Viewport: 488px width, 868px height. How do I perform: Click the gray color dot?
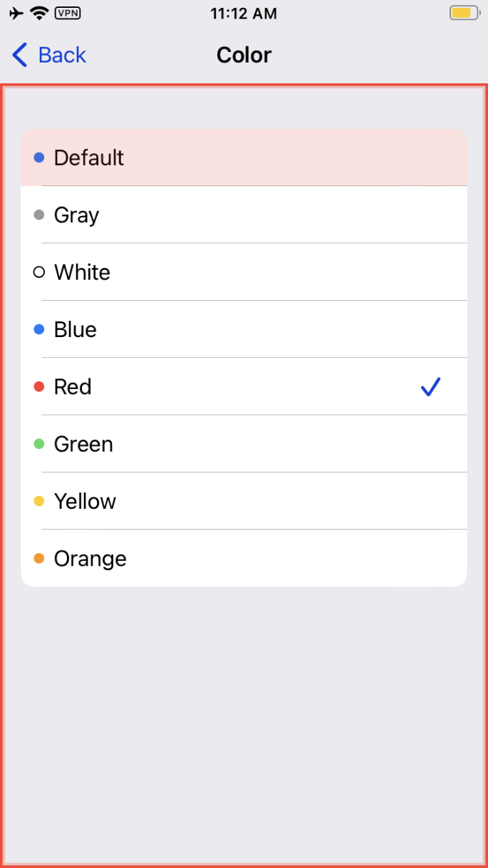39,215
